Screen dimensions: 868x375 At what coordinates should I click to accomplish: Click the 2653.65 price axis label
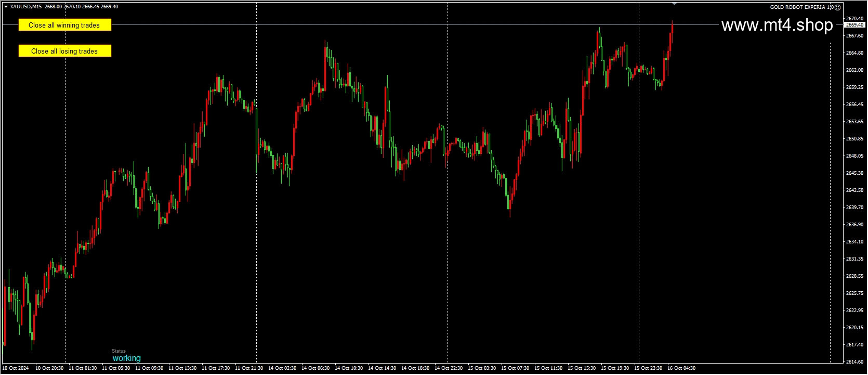point(854,122)
